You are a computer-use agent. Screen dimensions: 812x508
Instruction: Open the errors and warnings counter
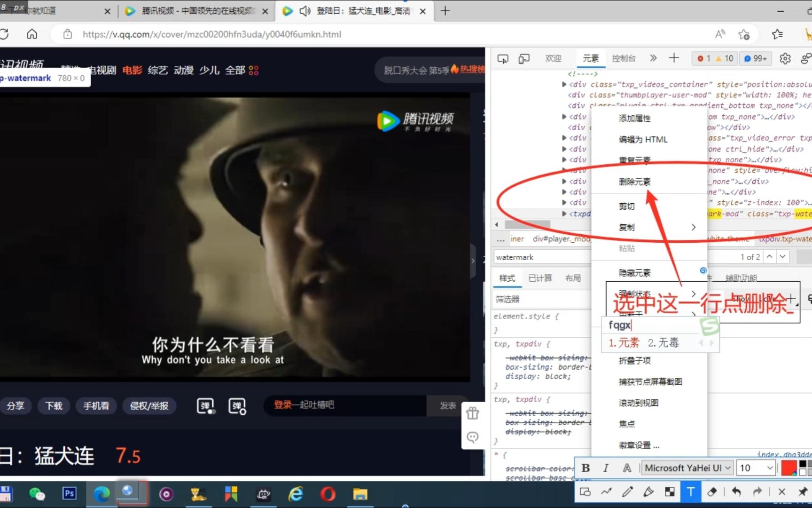(715, 58)
